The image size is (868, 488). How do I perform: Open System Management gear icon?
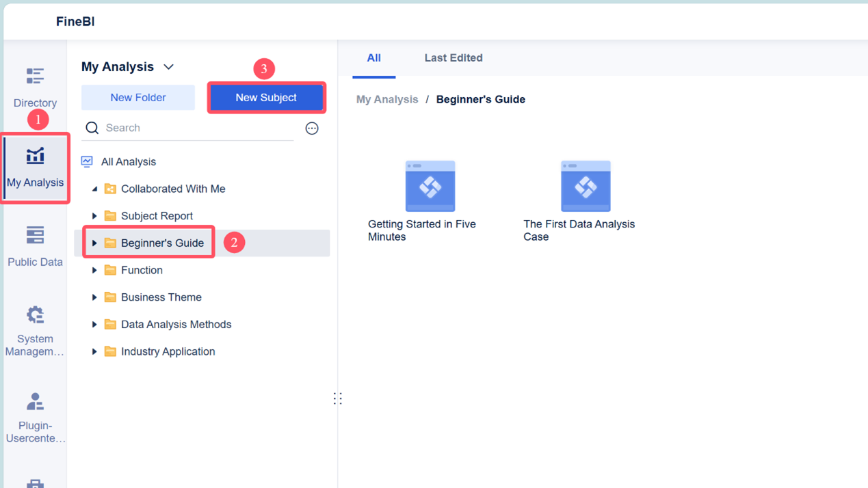pyautogui.click(x=35, y=315)
